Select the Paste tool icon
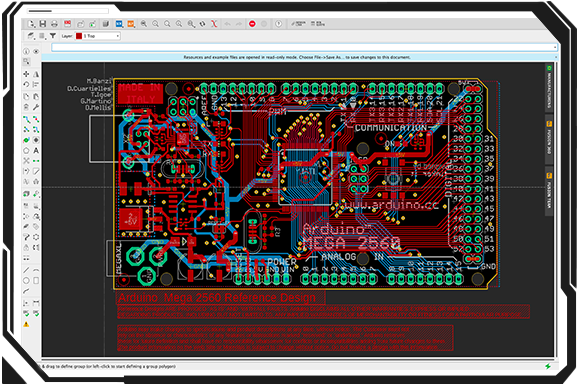Image resolution: width=577 pixels, height=385 pixels. point(36,96)
